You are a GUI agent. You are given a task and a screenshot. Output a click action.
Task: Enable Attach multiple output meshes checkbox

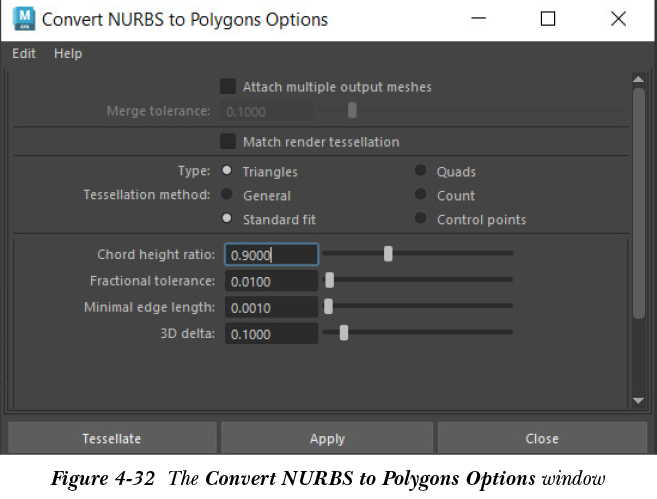[x=228, y=87]
